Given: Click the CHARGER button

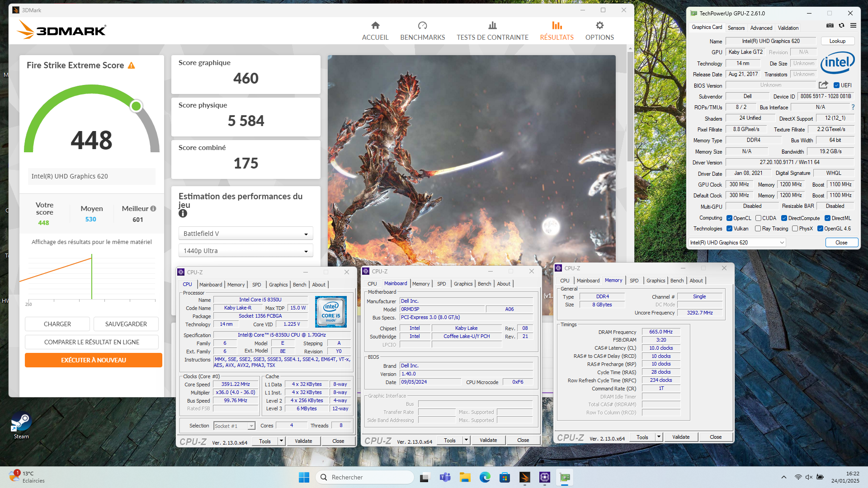Looking at the screenshot, I should (x=57, y=324).
